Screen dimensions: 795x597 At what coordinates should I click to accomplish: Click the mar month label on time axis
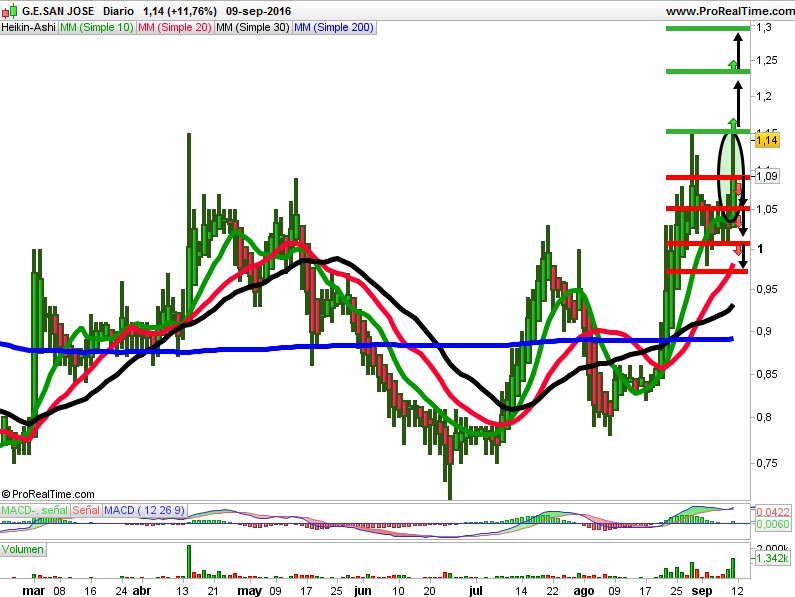pyautogui.click(x=34, y=590)
